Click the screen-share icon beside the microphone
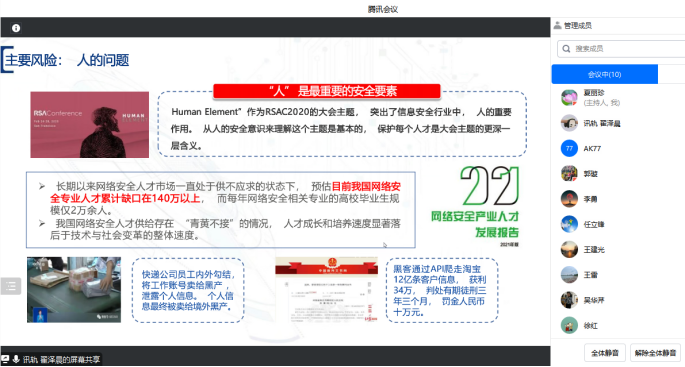685x367 pixels. click(x=5, y=359)
